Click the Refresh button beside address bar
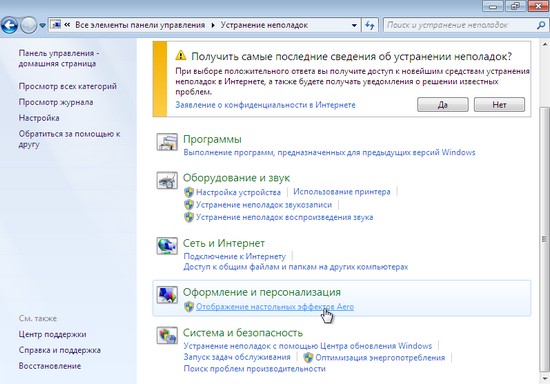Image resolution: width=550 pixels, height=384 pixels. click(x=370, y=25)
